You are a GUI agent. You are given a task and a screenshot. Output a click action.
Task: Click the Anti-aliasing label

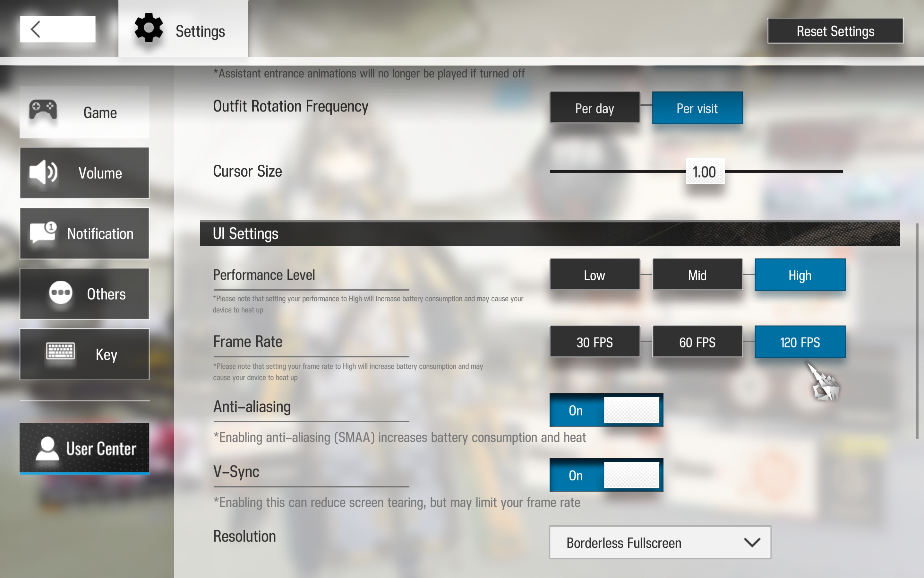(x=252, y=407)
